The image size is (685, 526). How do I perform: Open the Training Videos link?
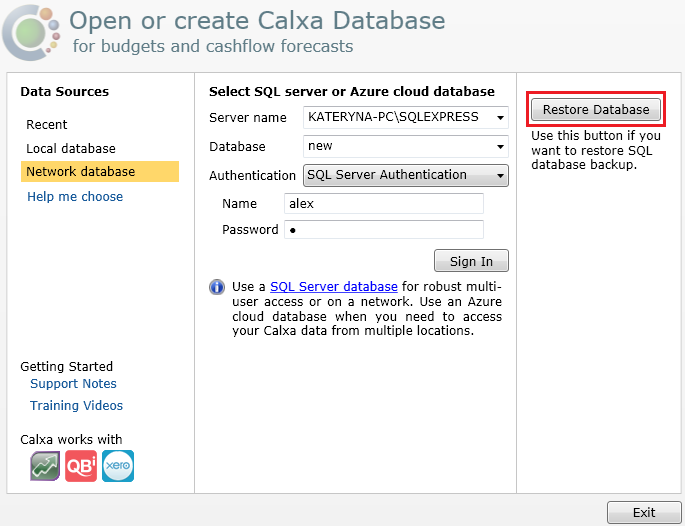pos(76,405)
